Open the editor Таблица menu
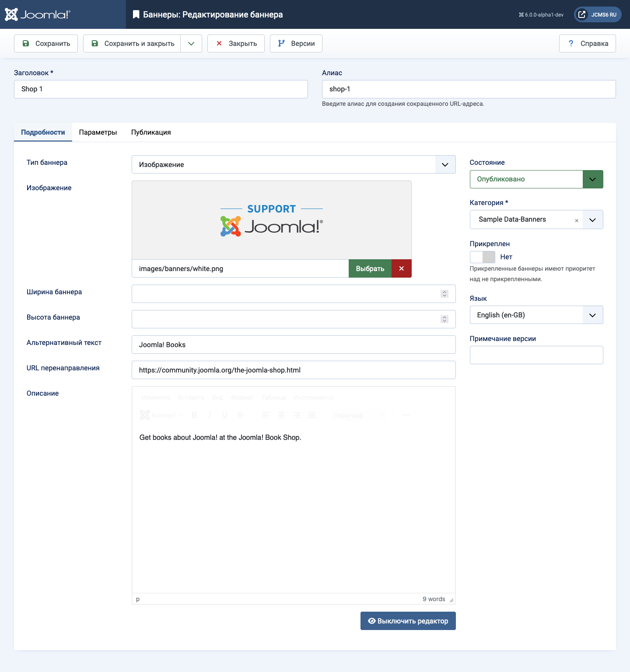630x672 pixels. coord(274,397)
